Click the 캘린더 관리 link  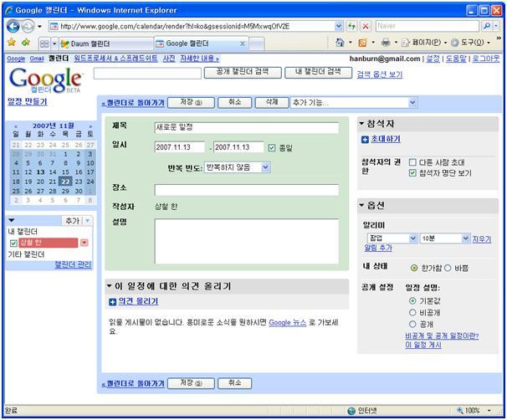click(73, 264)
